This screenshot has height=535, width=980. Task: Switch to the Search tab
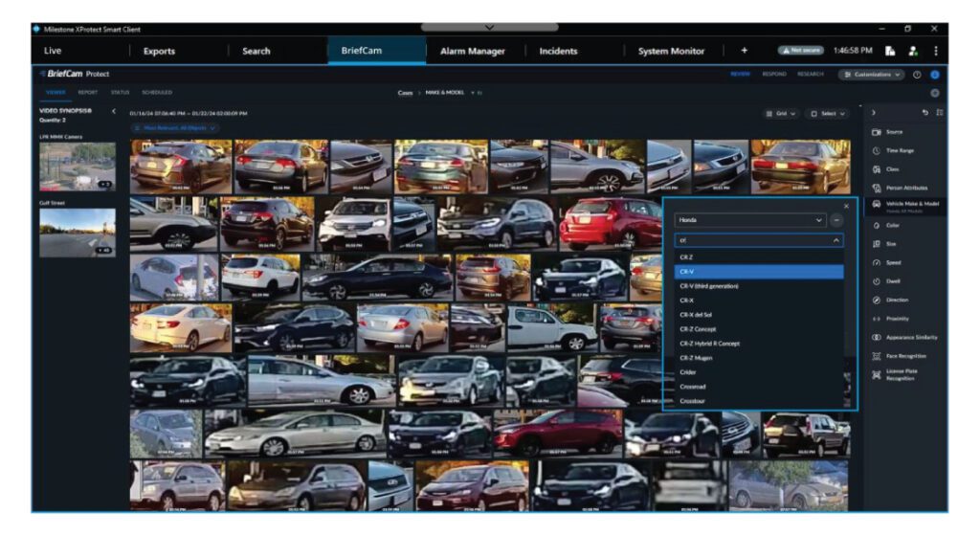click(256, 52)
